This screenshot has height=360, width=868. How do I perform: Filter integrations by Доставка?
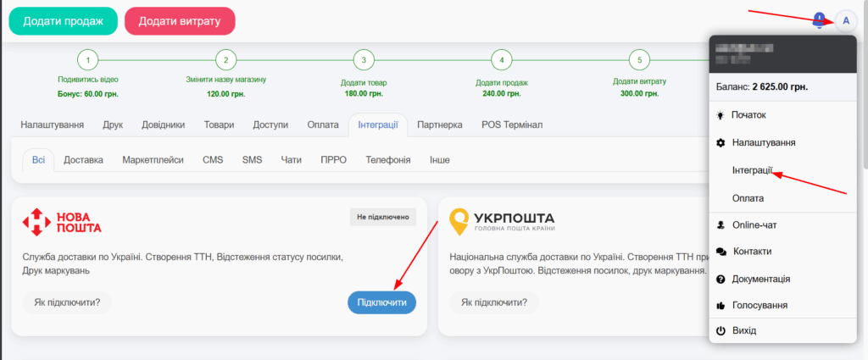[x=83, y=160]
